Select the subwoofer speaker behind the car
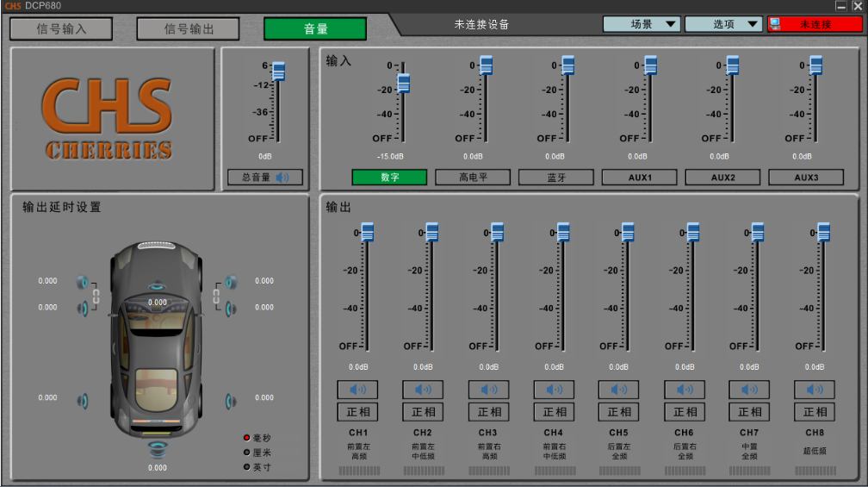The width and height of the screenshot is (868, 487). click(157, 449)
